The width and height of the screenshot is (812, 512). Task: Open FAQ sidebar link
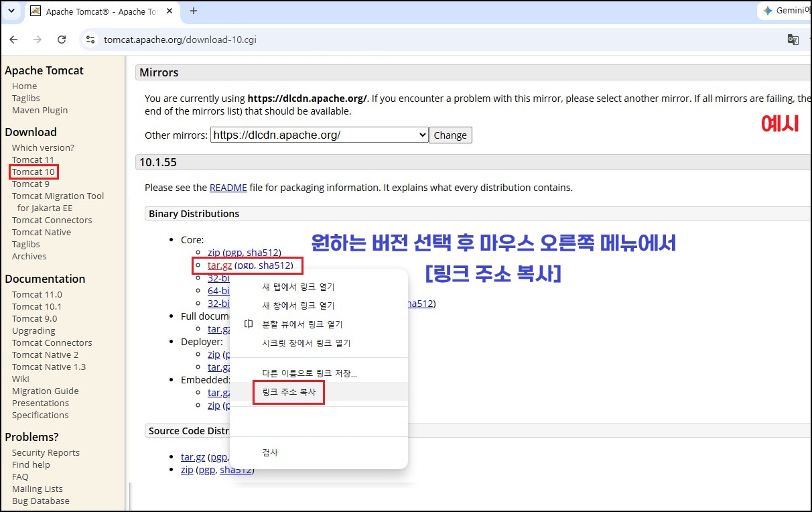(x=20, y=476)
